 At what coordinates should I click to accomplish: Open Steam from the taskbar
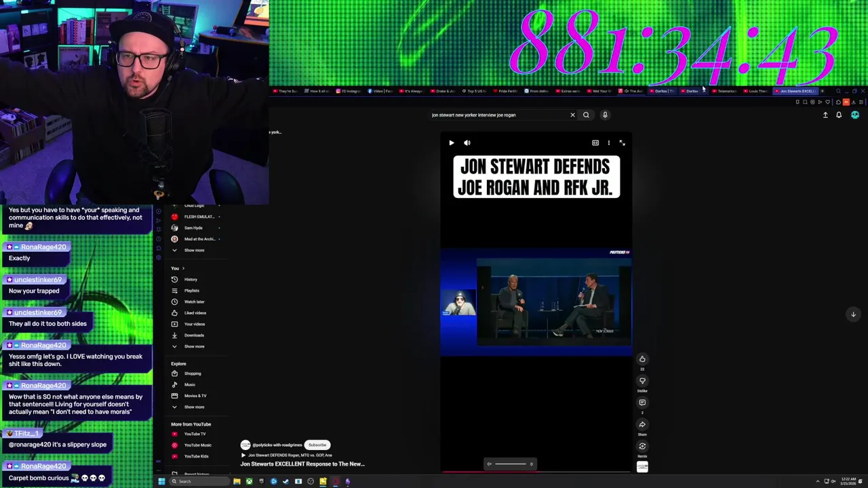point(285,482)
